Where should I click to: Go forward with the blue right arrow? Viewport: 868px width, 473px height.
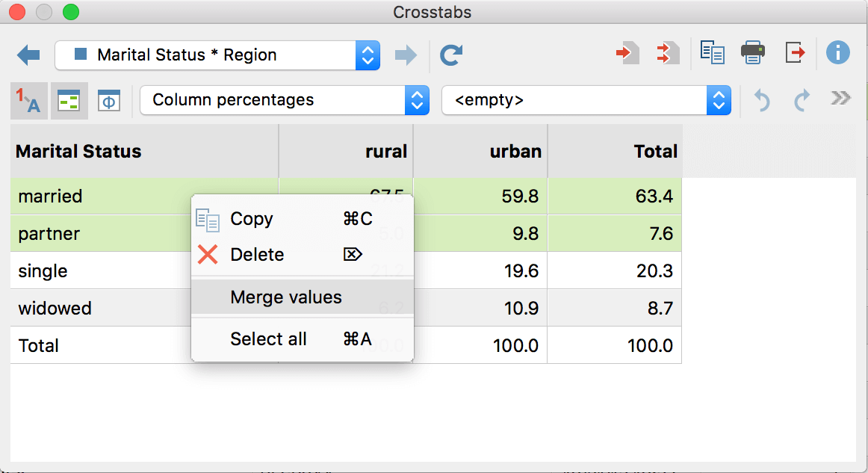pyautogui.click(x=406, y=55)
